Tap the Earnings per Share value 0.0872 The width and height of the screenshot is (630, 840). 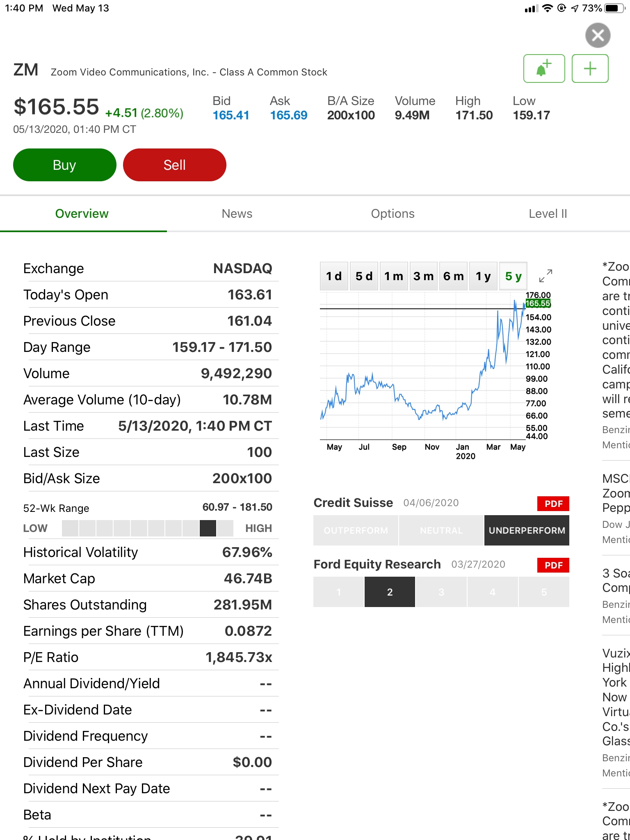248,631
